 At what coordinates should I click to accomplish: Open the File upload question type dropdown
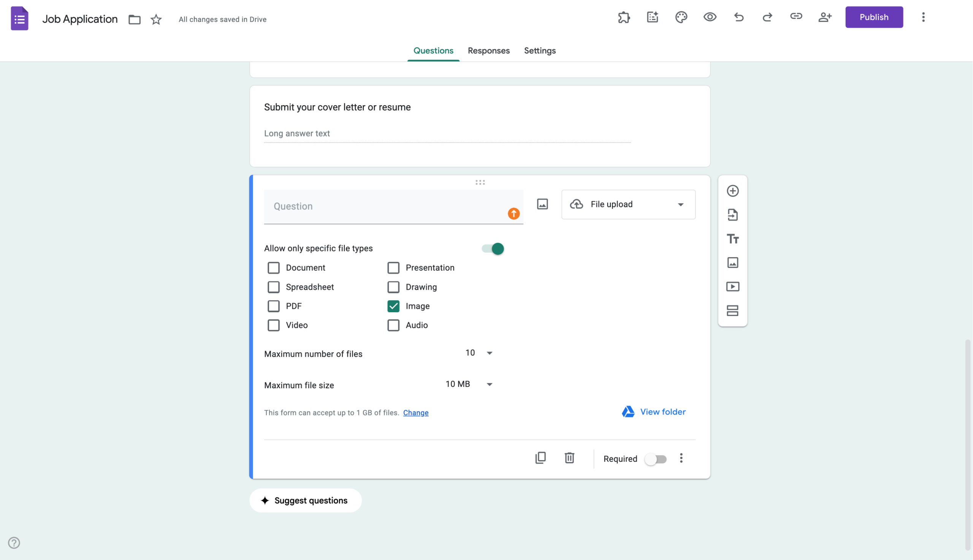click(x=627, y=204)
